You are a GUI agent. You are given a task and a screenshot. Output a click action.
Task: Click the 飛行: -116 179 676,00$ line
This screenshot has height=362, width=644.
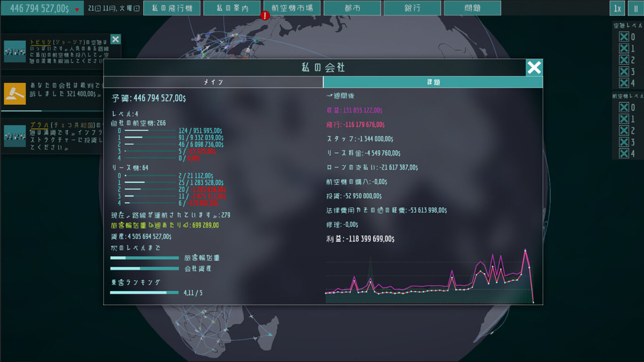pyautogui.click(x=355, y=125)
